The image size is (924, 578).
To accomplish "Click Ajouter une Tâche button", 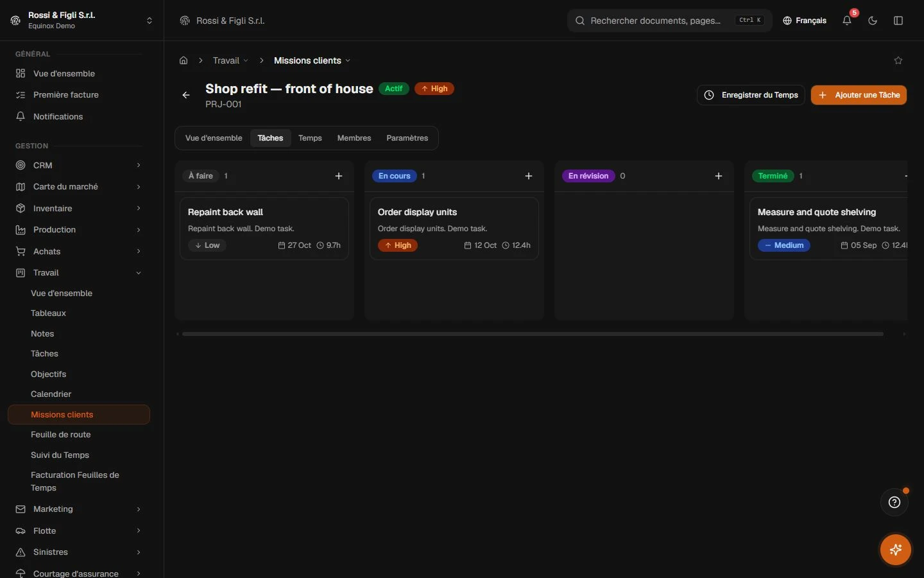I will [859, 95].
